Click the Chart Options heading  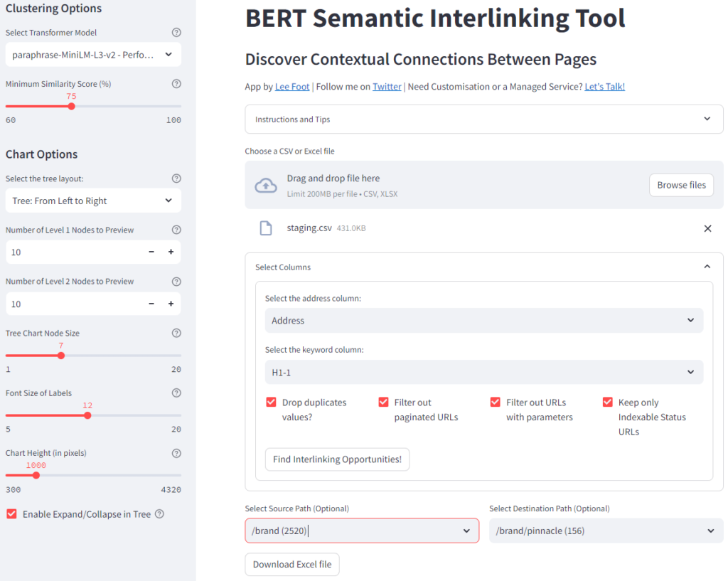(x=41, y=154)
